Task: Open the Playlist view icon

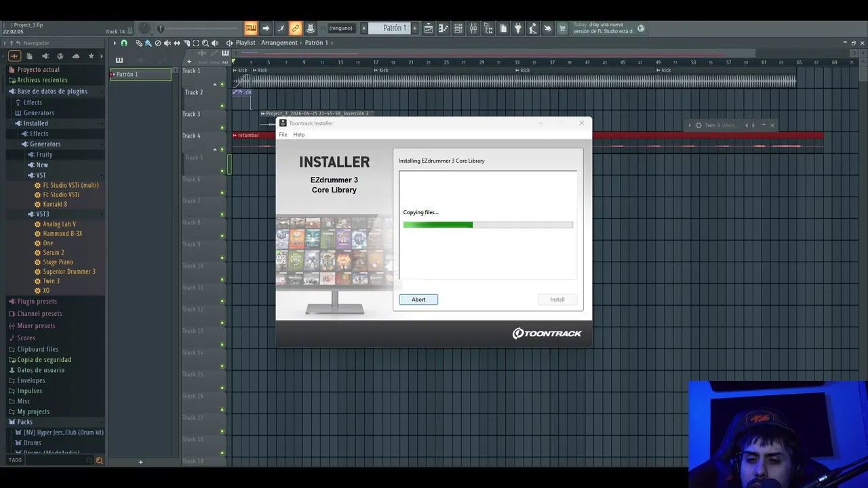Action: [428, 28]
